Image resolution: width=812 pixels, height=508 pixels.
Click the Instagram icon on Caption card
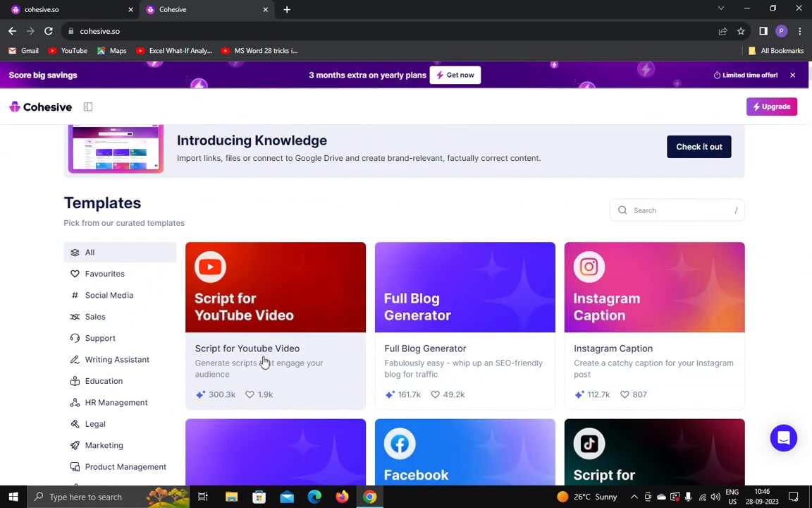click(589, 267)
